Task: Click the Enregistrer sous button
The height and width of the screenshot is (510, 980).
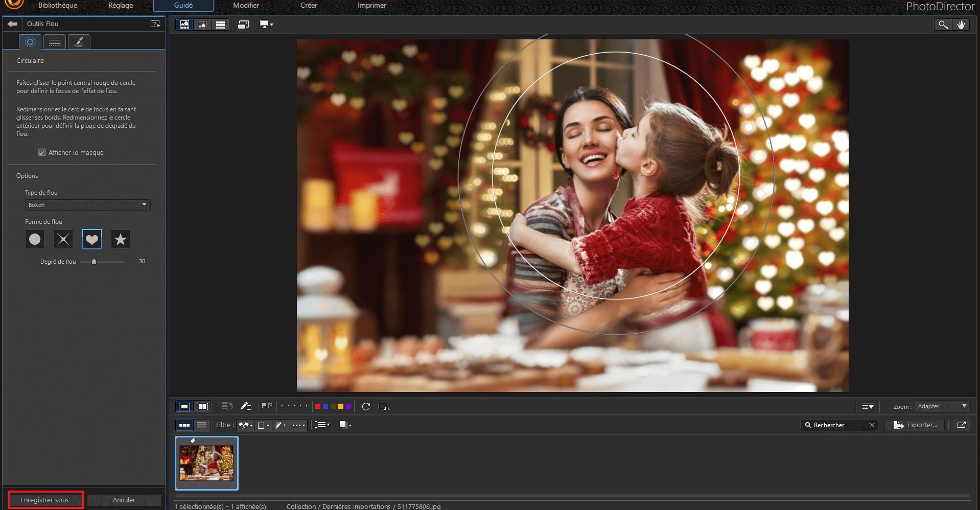Action: (x=45, y=500)
